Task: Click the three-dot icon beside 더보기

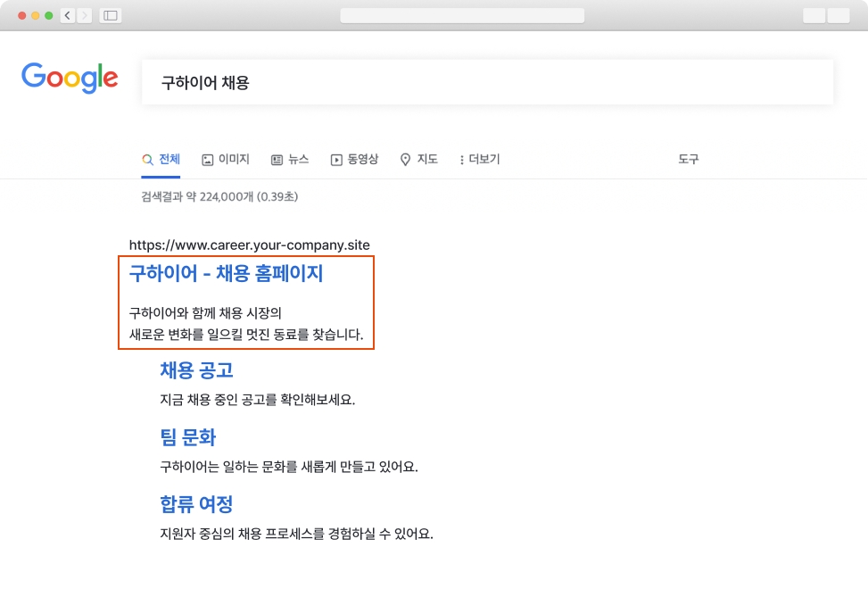Action: [462, 160]
